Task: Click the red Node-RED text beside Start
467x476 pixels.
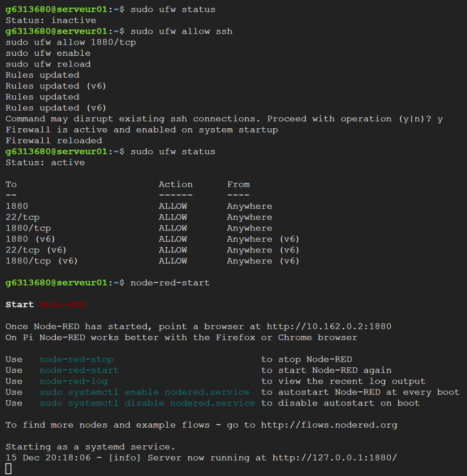Action: (62, 305)
